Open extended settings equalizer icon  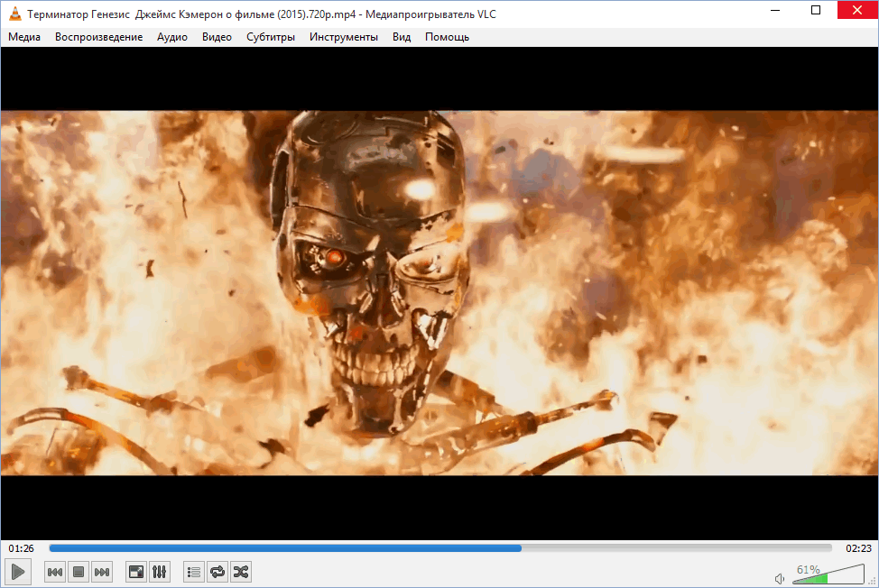pos(159,572)
